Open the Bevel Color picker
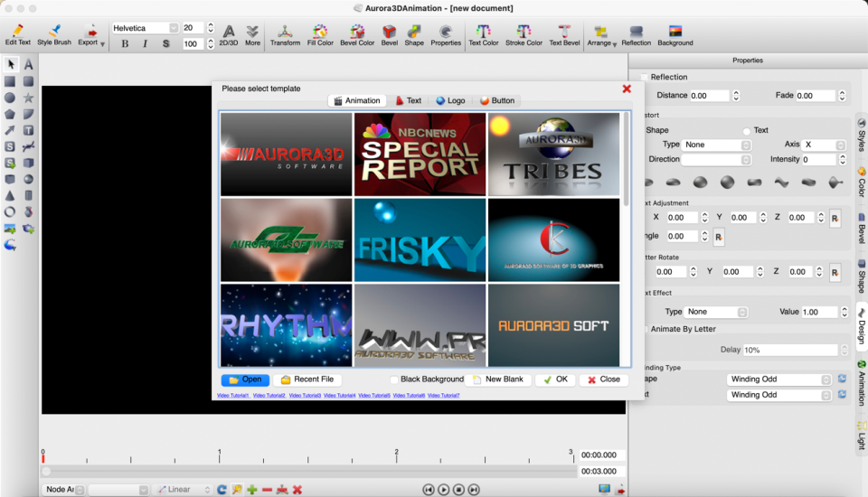Viewport: 868px width, 497px height. pyautogui.click(x=357, y=35)
